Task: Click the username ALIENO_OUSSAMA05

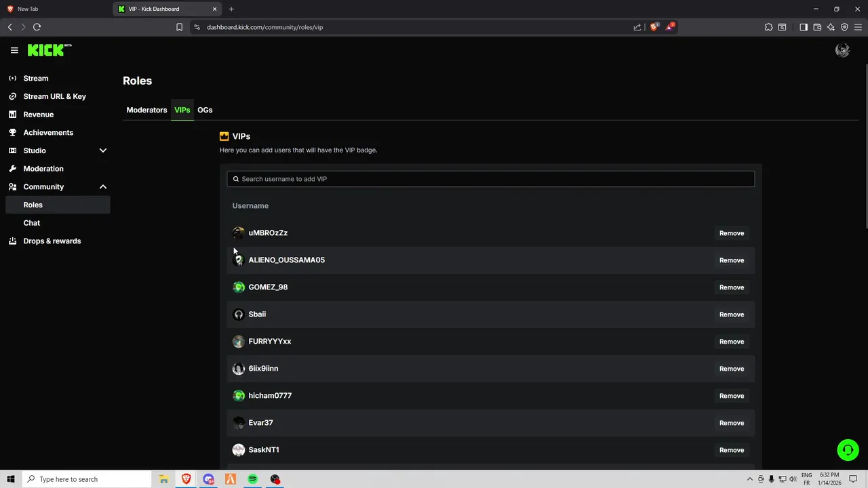Action: [286, 260]
